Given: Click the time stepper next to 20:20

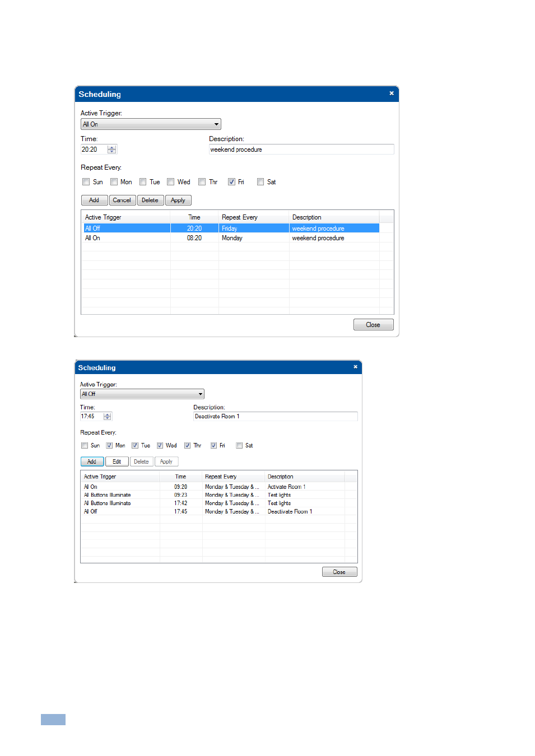Looking at the screenshot, I should 112,150.
